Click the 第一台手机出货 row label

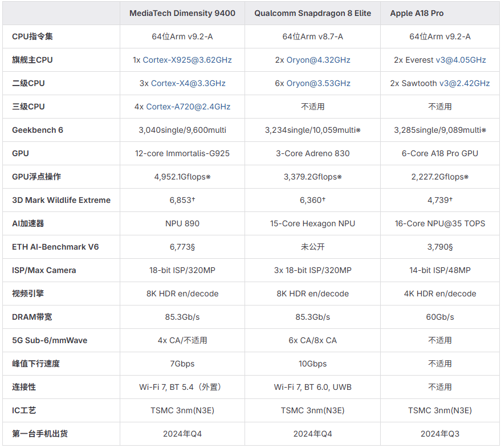(40, 434)
